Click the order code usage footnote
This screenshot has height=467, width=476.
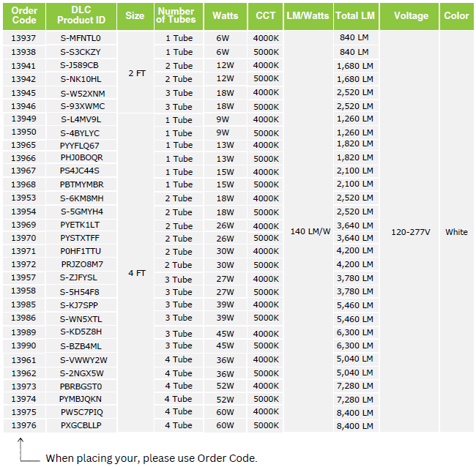pyautogui.click(x=151, y=458)
